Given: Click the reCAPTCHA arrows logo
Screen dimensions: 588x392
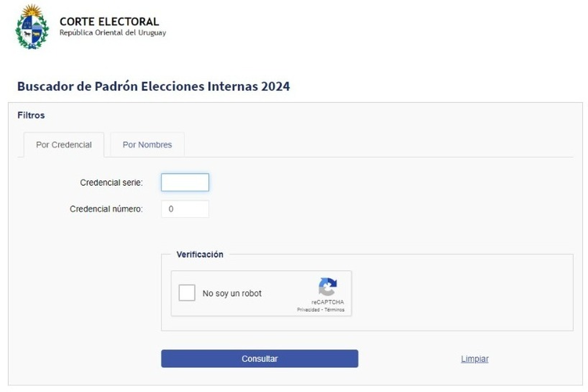Looking at the screenshot, I should click(328, 287).
